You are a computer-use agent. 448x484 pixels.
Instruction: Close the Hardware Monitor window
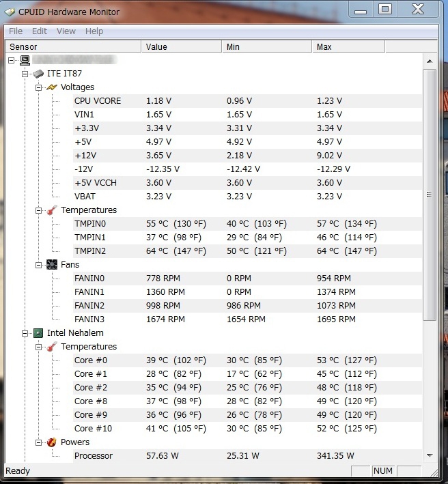click(418, 9)
